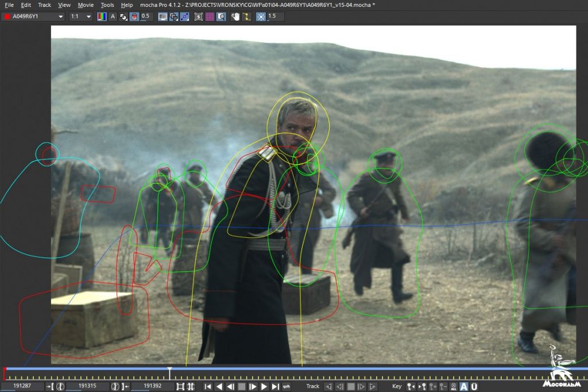This screenshot has height=392, width=588.
Task: Open the Movie menu
Action: point(86,5)
